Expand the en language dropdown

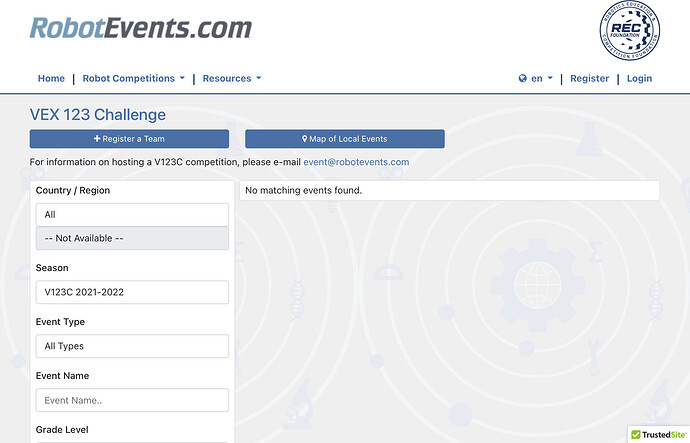pos(541,78)
